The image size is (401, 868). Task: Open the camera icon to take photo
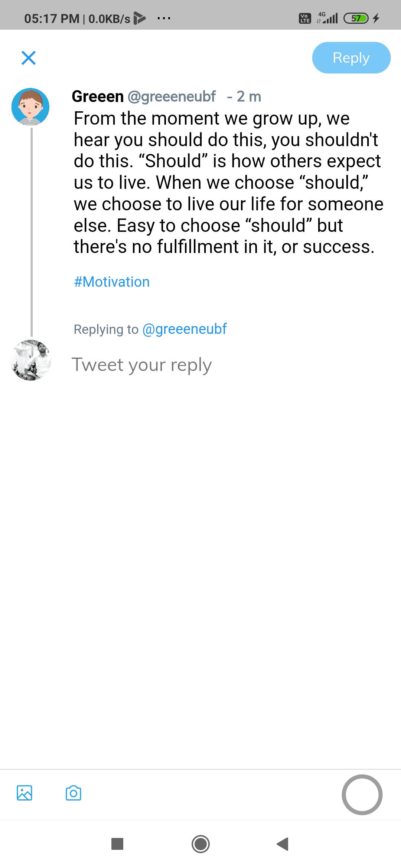tap(74, 793)
